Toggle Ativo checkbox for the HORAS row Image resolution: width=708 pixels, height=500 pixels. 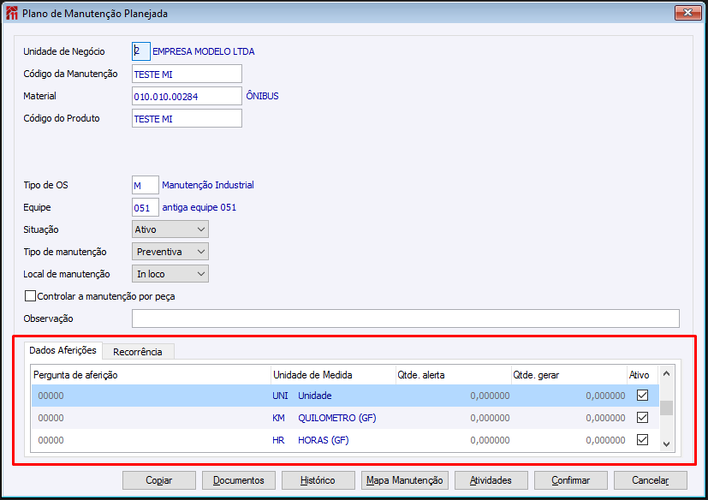tap(642, 439)
